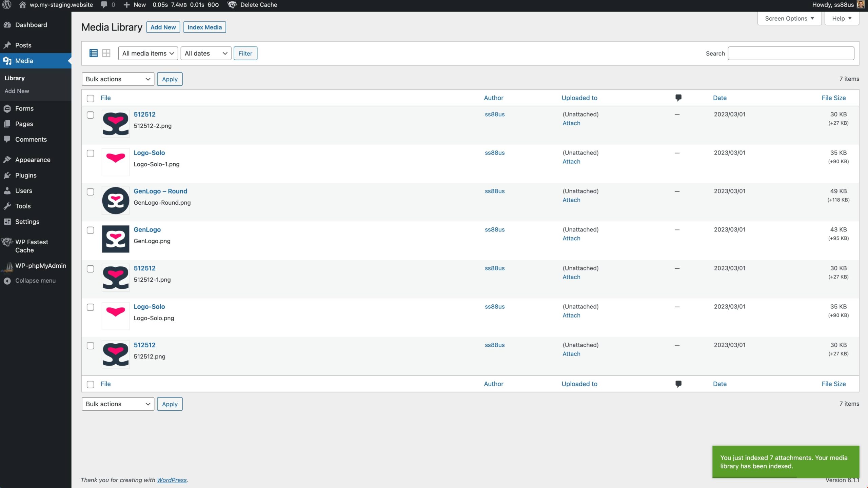Click the Search media input field
This screenshot has width=868, height=488.
(x=791, y=53)
